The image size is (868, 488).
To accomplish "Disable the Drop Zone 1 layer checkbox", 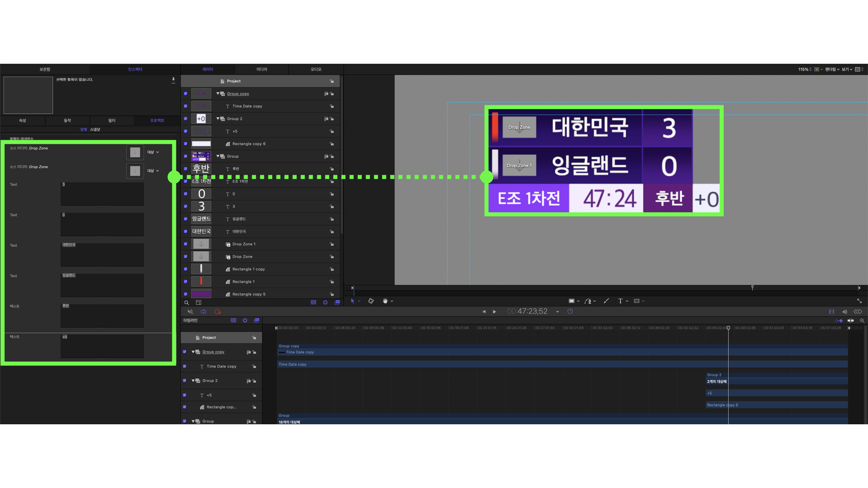I will click(x=185, y=244).
